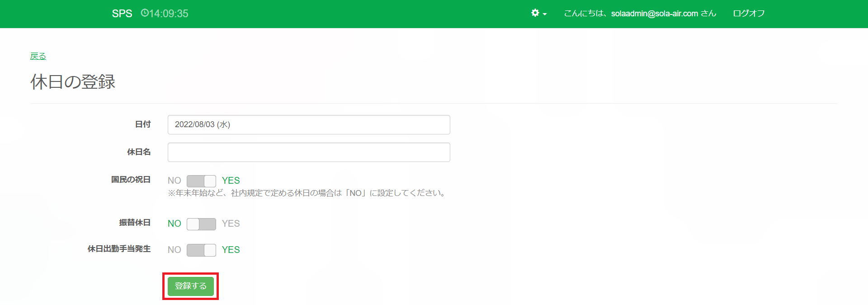
Task: Focus the 休日名 text field
Action: [309, 152]
